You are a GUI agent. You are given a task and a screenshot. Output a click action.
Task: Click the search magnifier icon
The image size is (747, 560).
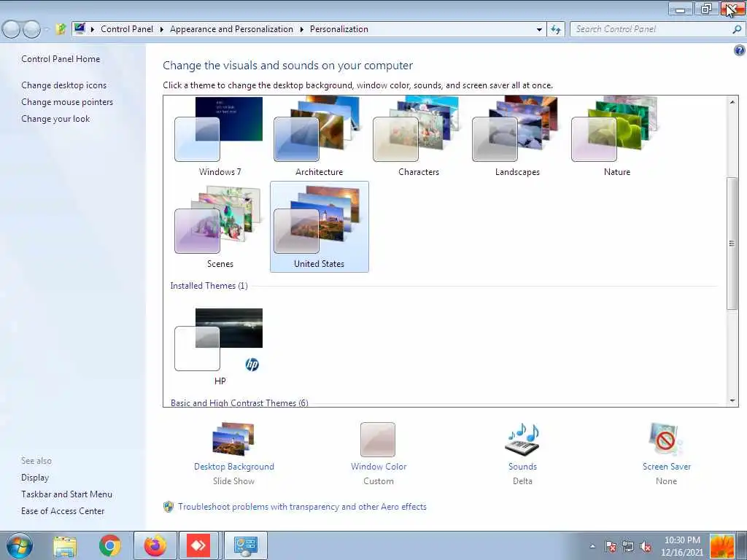click(x=737, y=29)
